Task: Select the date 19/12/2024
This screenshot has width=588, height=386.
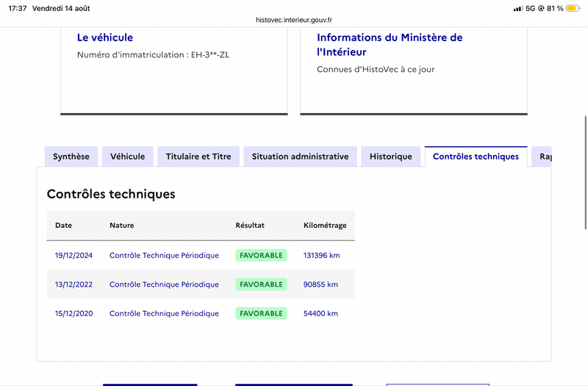Action: (74, 255)
